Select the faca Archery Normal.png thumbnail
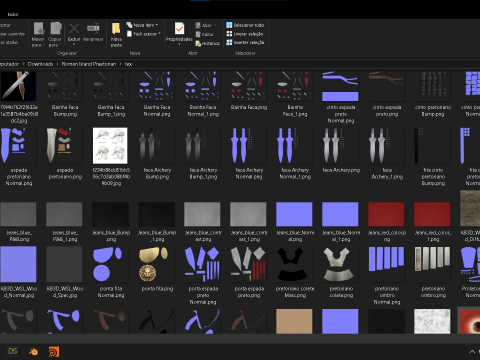The width and height of the screenshot is (480, 360). coord(249,146)
